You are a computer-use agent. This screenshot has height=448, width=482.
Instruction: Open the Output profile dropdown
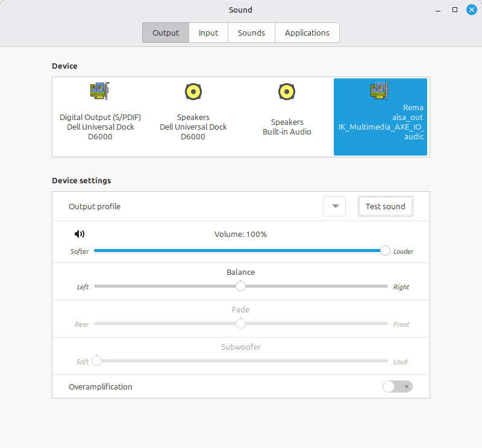click(x=334, y=206)
